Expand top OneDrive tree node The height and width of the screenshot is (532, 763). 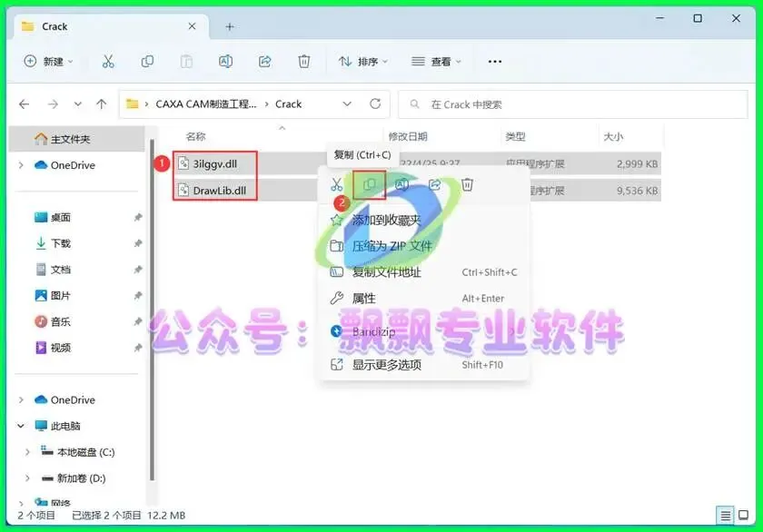pos(21,165)
